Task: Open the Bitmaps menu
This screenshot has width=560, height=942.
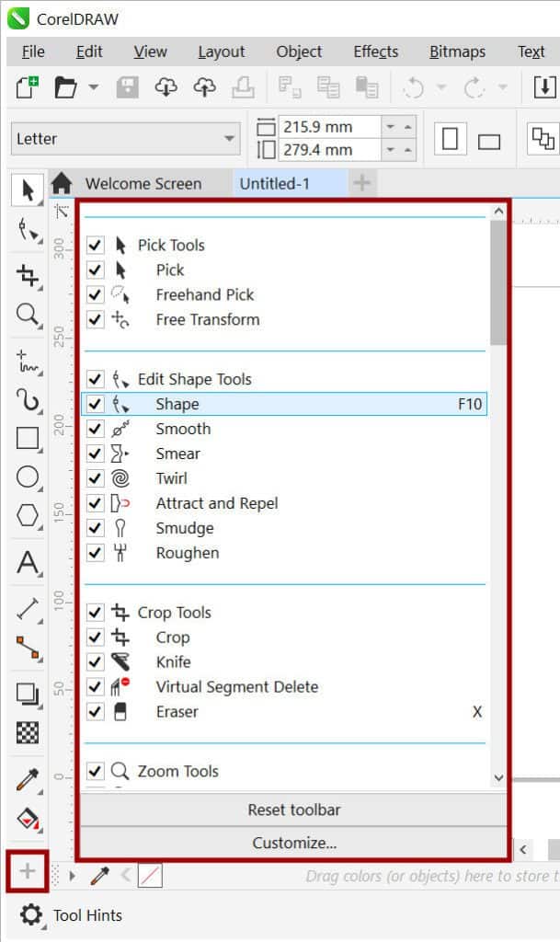Action: (457, 52)
